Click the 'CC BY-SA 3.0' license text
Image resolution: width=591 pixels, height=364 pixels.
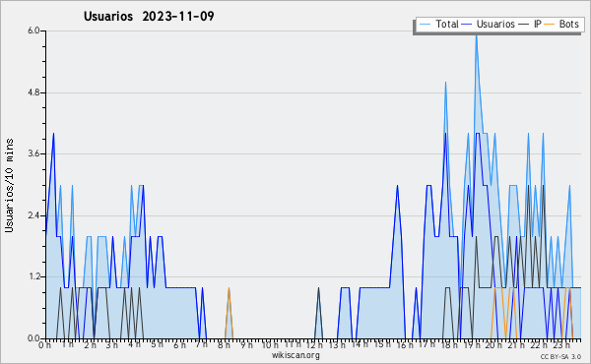pos(560,357)
